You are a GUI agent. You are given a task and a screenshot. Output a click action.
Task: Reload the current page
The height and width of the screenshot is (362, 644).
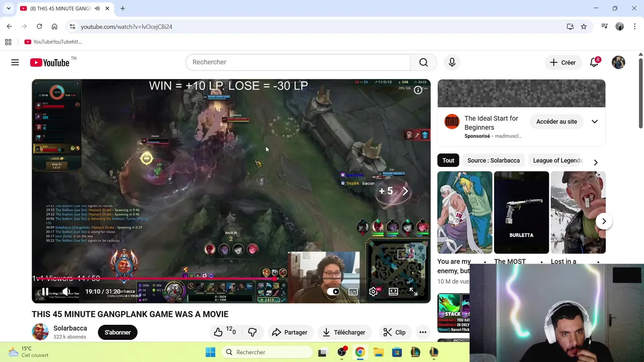pyautogui.click(x=39, y=27)
